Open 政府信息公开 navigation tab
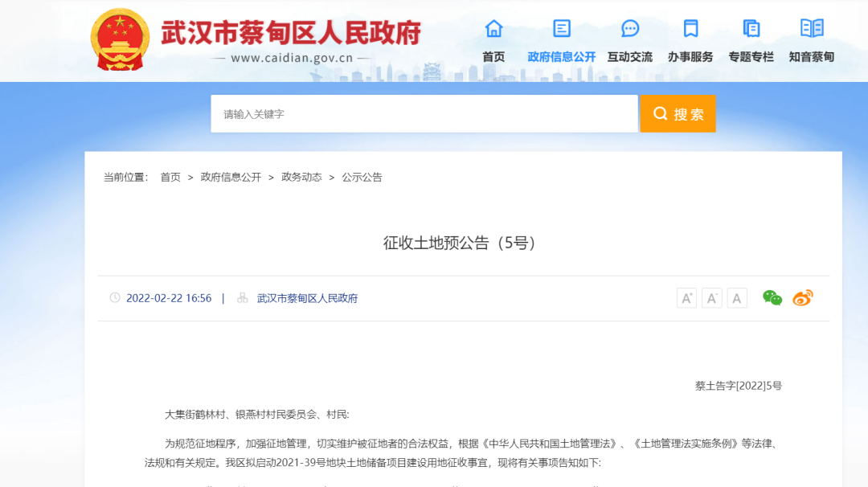Viewport: 868px width, 487px height. pos(562,57)
